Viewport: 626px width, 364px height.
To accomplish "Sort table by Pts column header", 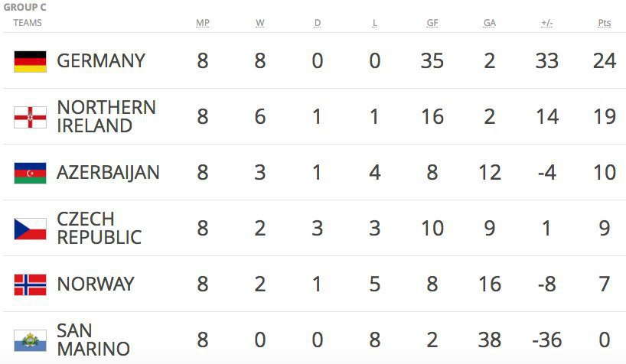I will [605, 23].
